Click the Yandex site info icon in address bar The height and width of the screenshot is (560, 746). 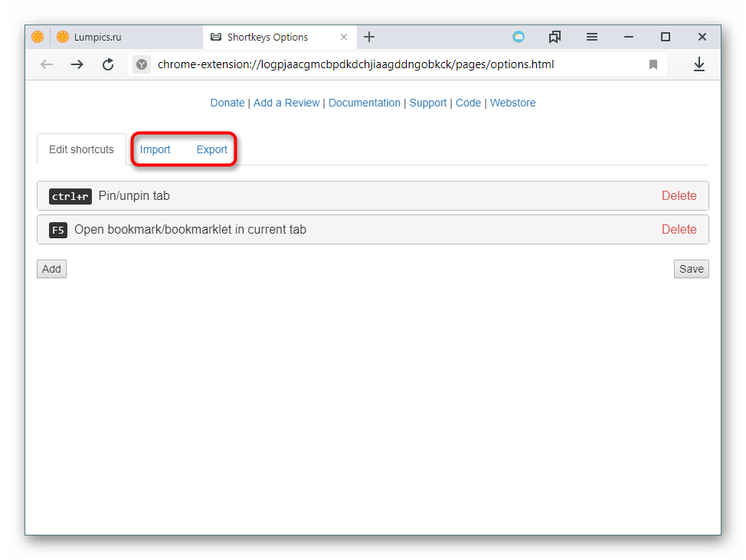coord(141,64)
